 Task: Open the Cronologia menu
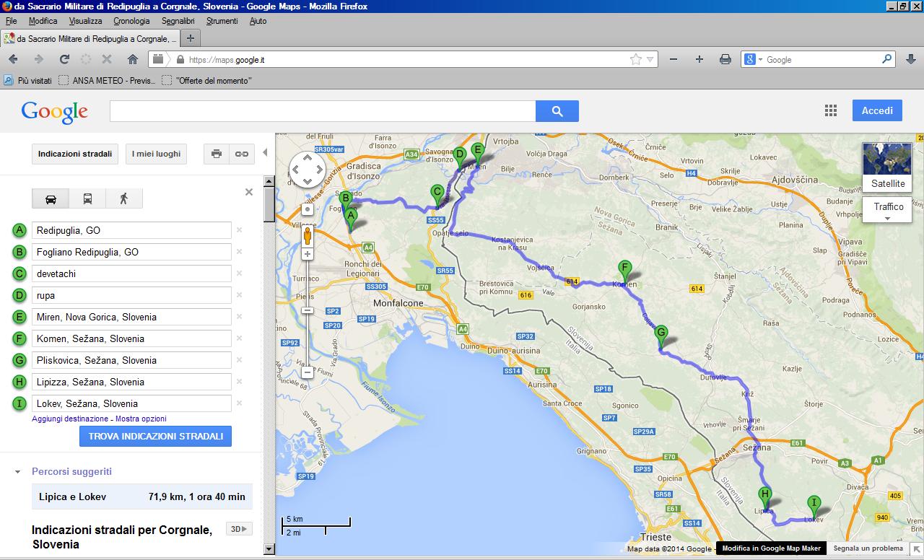coord(131,21)
